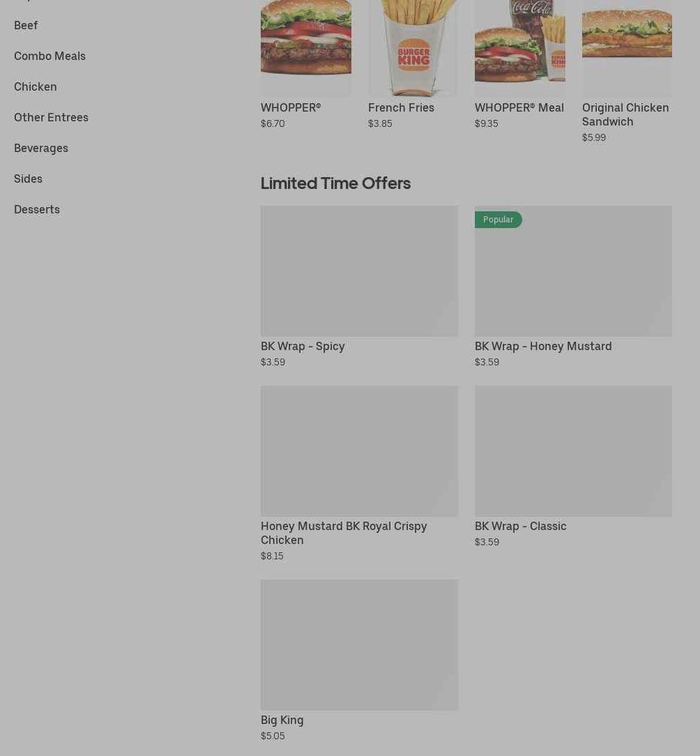Go to the Chicken category
This screenshot has width=700, height=756.
tap(35, 86)
